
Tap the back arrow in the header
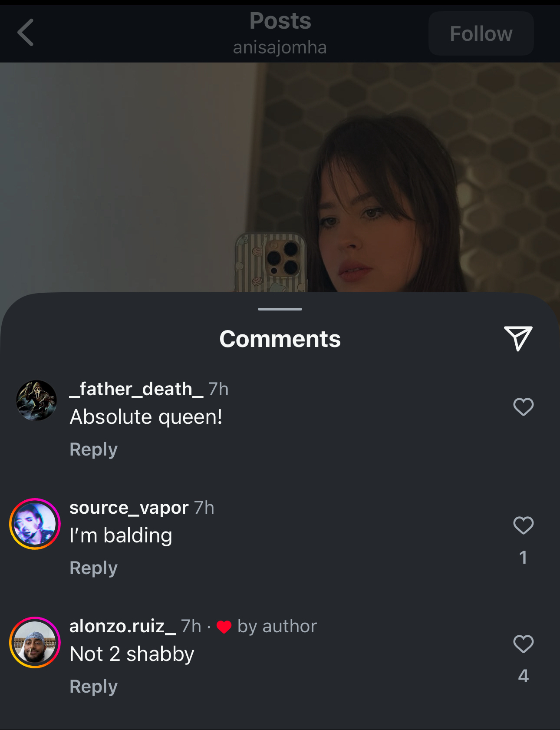tap(26, 33)
